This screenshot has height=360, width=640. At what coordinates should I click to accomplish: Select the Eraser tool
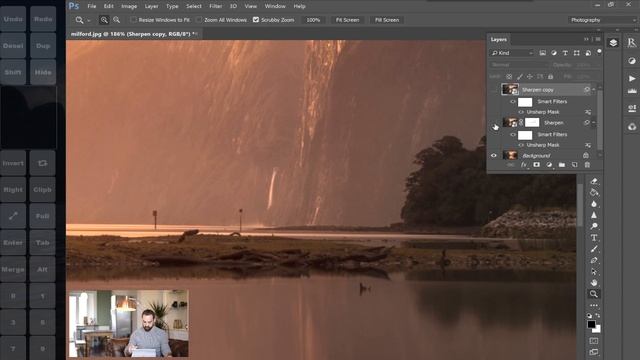594,181
